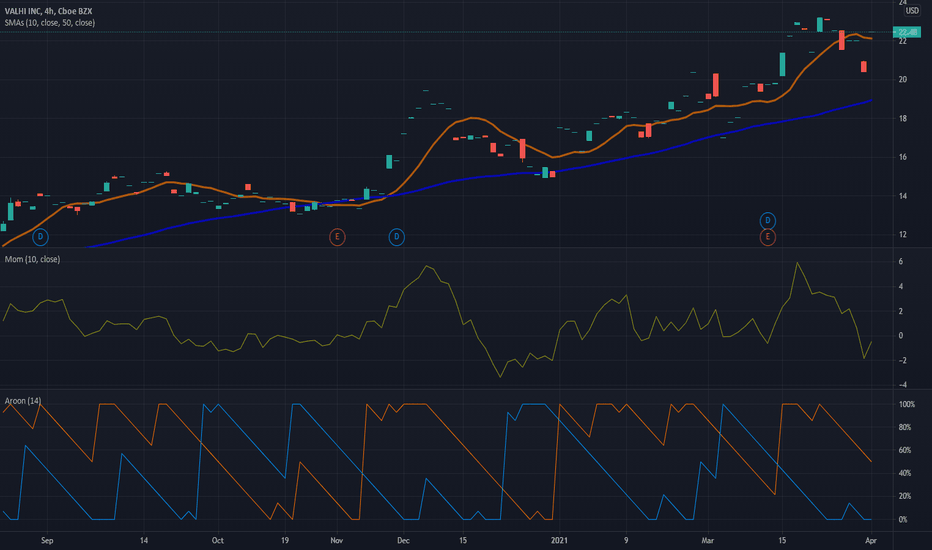Viewport: 932px width, 550px height.
Task: Click the 6 momentum axis label
Action: [901, 262]
